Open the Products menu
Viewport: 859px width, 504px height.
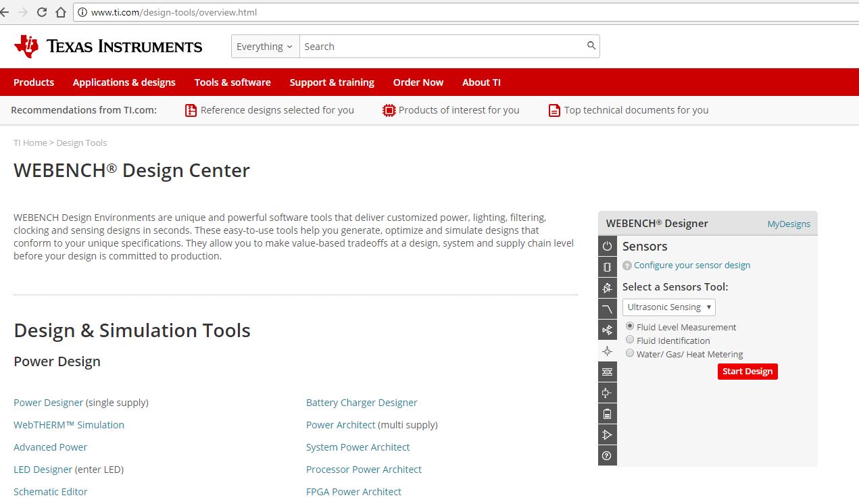tap(34, 82)
